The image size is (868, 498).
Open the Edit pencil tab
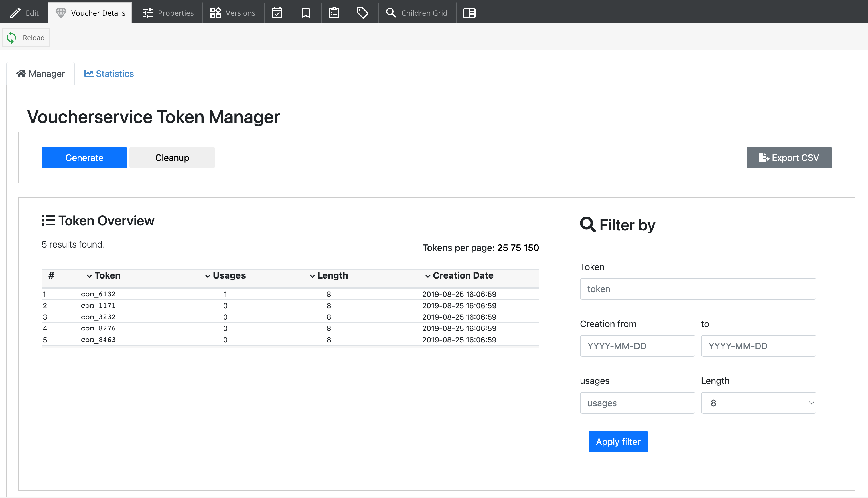coord(24,13)
